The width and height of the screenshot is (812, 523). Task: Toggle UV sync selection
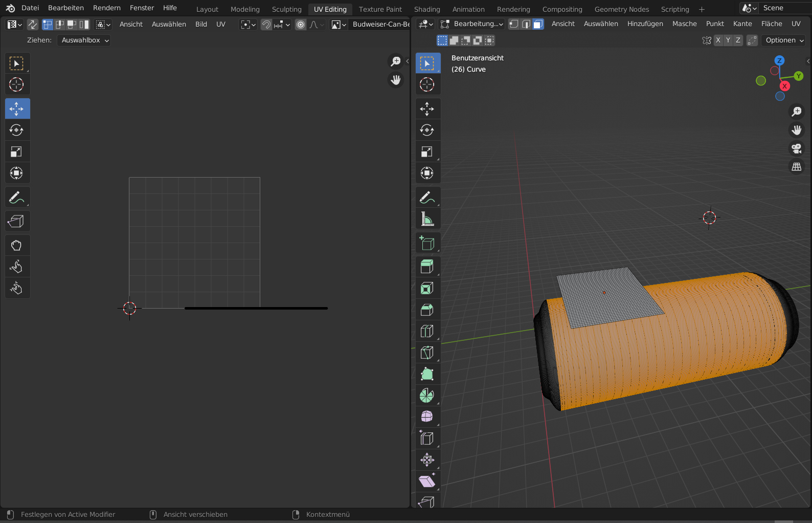[32, 24]
